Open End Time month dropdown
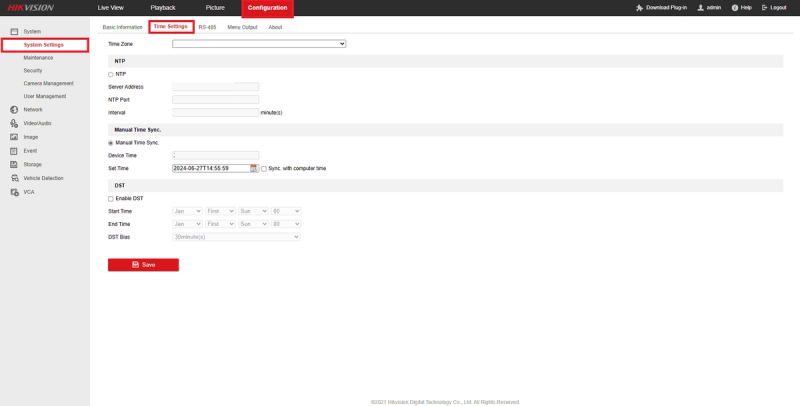Screen dimensions: 800x406 [x=187, y=224]
